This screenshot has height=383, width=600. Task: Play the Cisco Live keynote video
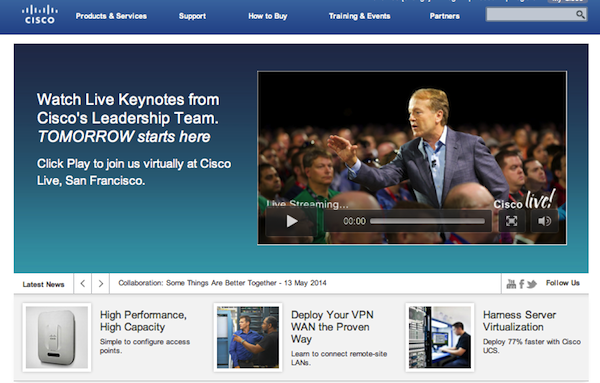[x=292, y=221]
